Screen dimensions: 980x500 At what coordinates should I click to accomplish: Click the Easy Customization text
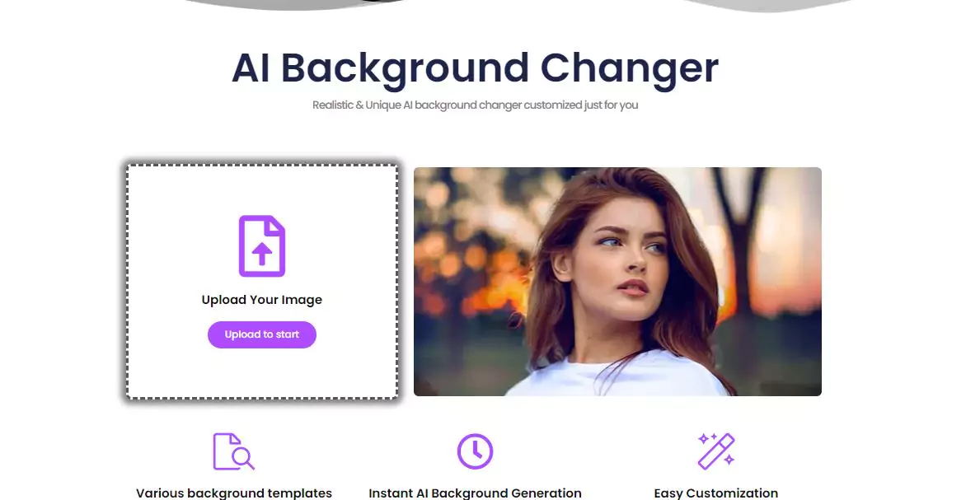716,493
